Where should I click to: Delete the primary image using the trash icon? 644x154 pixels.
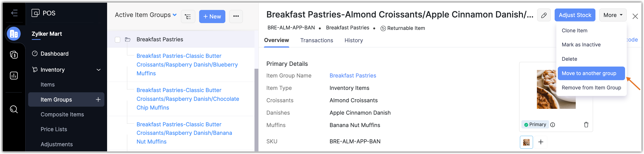tap(586, 125)
